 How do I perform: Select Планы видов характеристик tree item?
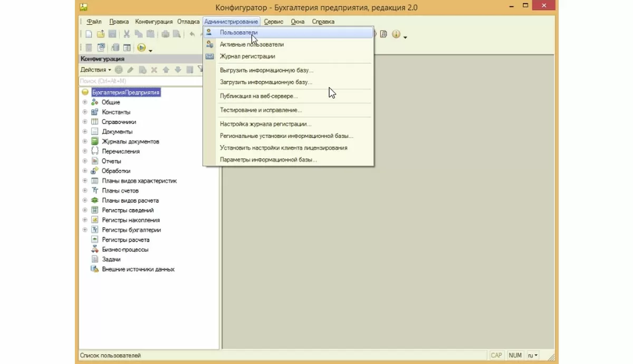[x=139, y=181]
